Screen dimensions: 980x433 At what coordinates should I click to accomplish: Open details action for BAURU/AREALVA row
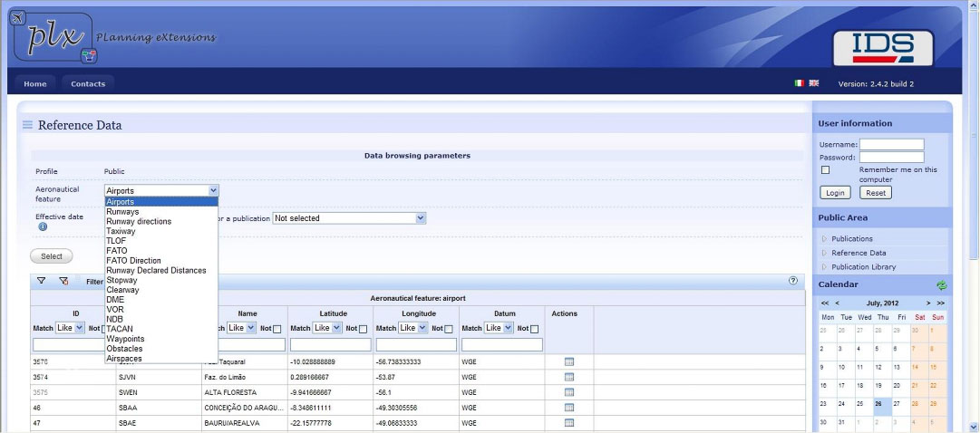coord(568,423)
